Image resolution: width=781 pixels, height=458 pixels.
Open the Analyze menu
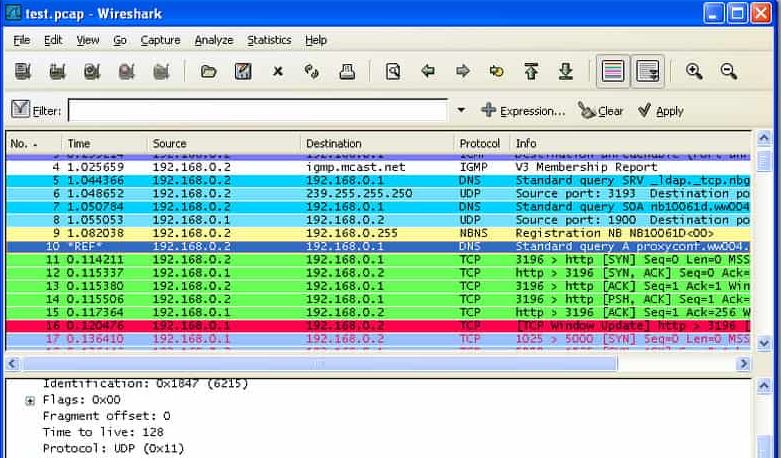214,40
